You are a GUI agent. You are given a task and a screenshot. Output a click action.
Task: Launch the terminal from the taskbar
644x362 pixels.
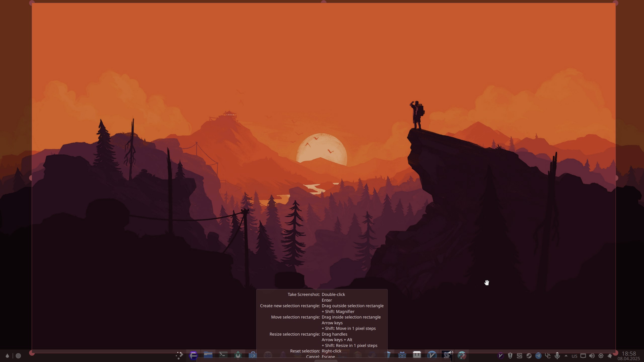(x=223, y=355)
